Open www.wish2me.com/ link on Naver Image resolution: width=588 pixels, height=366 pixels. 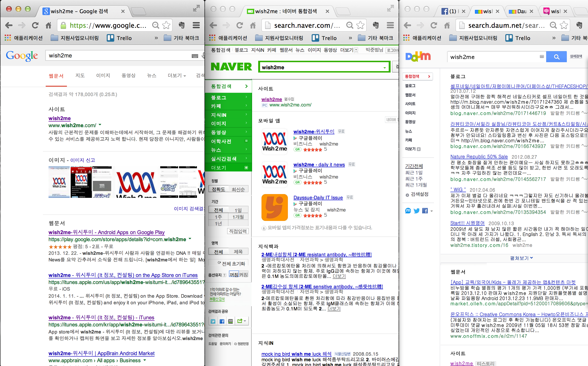click(x=290, y=105)
